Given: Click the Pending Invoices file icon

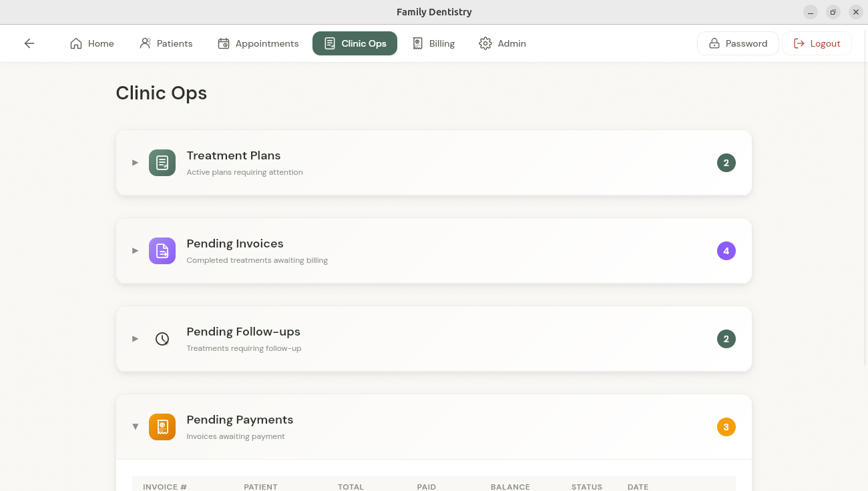Looking at the screenshot, I should [162, 251].
